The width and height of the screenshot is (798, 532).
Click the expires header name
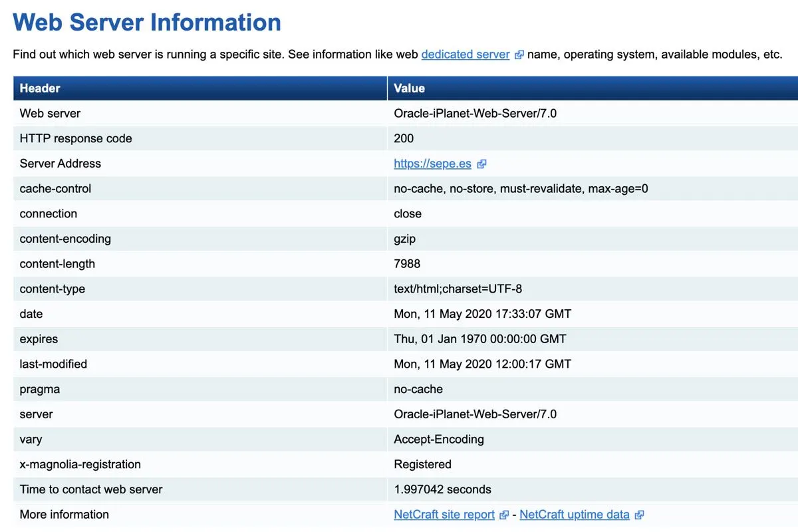[x=39, y=339]
